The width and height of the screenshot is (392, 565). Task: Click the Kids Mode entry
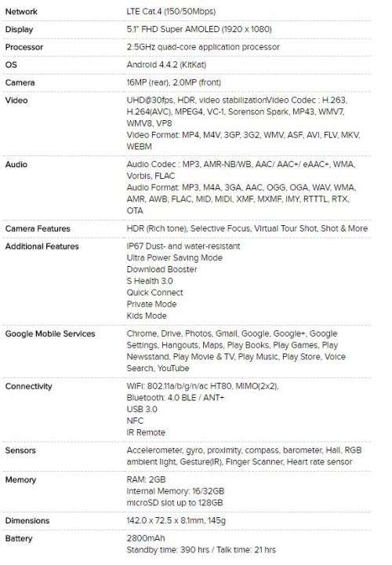point(147,316)
